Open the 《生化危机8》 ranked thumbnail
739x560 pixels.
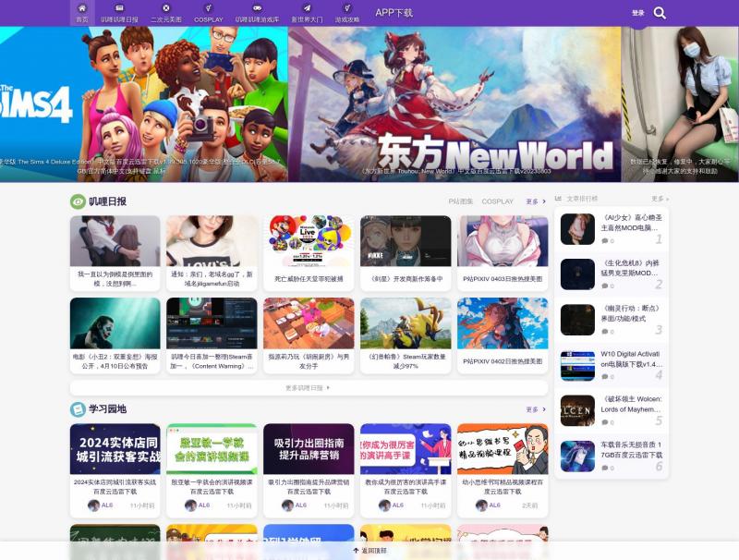(578, 274)
